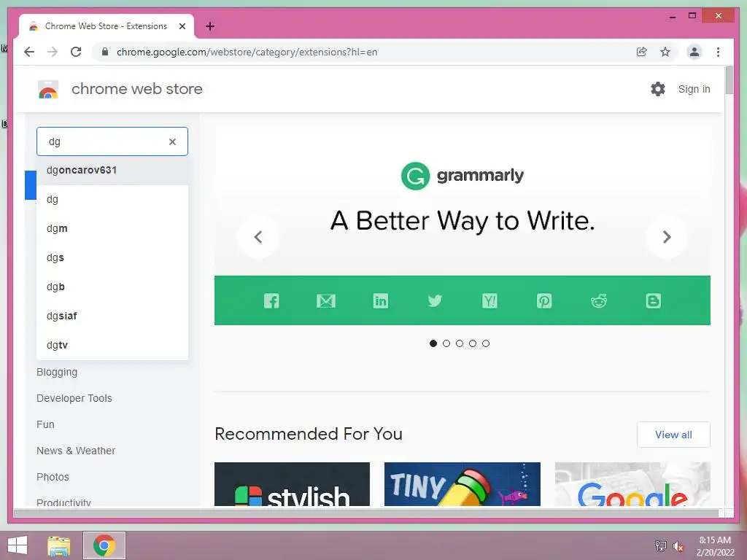The height and width of the screenshot is (560, 747).
Task: Open the Chrome profile avatar menu
Action: click(x=694, y=52)
